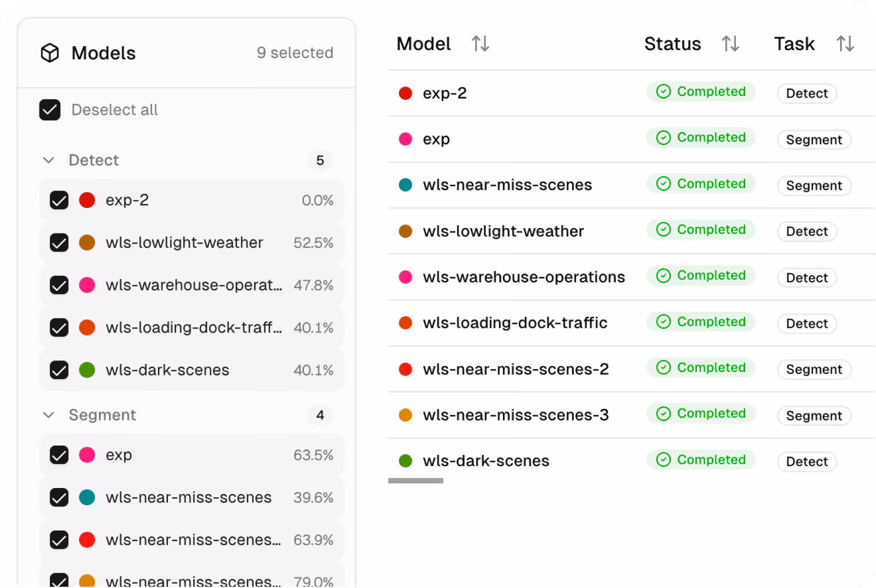Click the Task column header
Screen dimensions: 876x588
[x=794, y=43]
